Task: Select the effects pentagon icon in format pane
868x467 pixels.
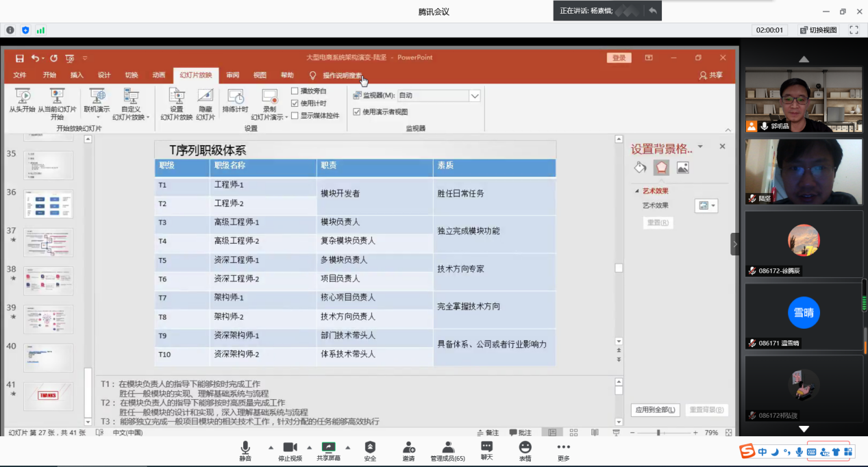Action: [661, 168]
